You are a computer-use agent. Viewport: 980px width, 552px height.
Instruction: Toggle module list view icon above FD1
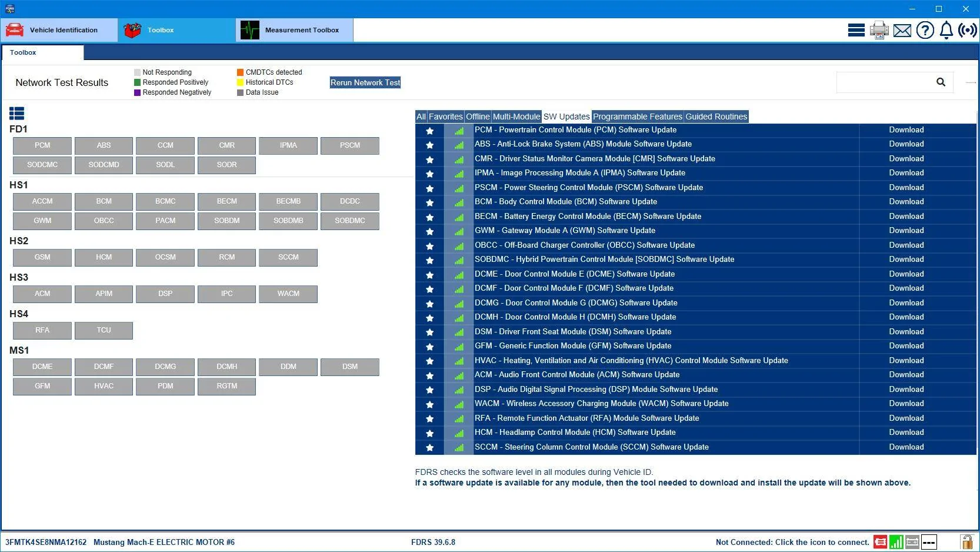tap(16, 113)
